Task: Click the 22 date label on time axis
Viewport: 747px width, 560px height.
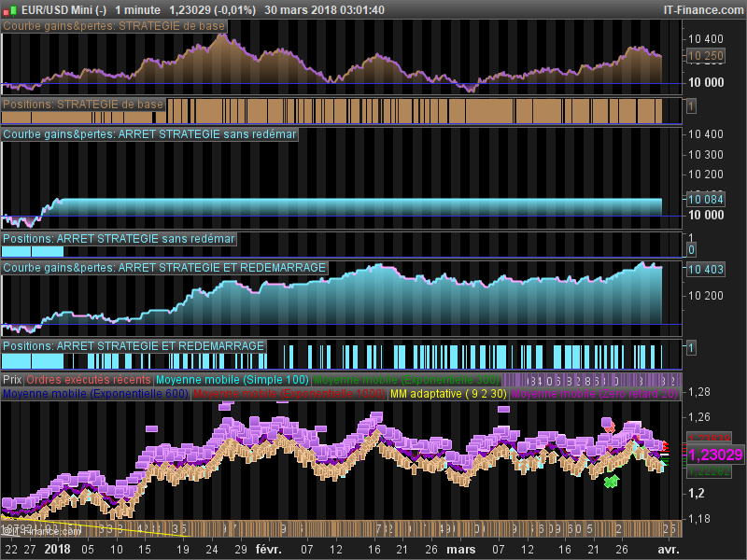Action: (11, 549)
